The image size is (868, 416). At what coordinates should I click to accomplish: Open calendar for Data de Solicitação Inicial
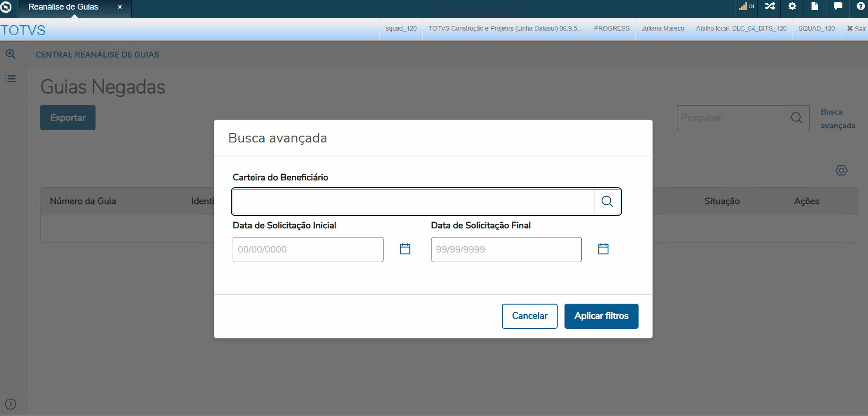405,249
